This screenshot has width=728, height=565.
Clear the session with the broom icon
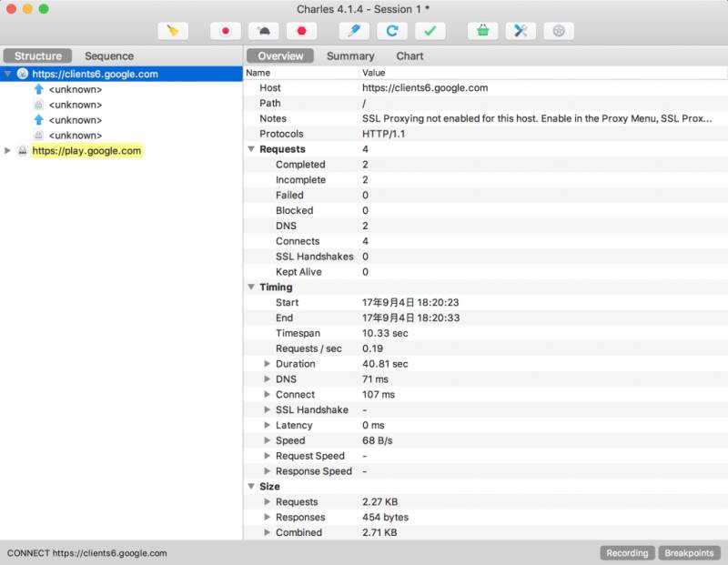click(x=173, y=31)
